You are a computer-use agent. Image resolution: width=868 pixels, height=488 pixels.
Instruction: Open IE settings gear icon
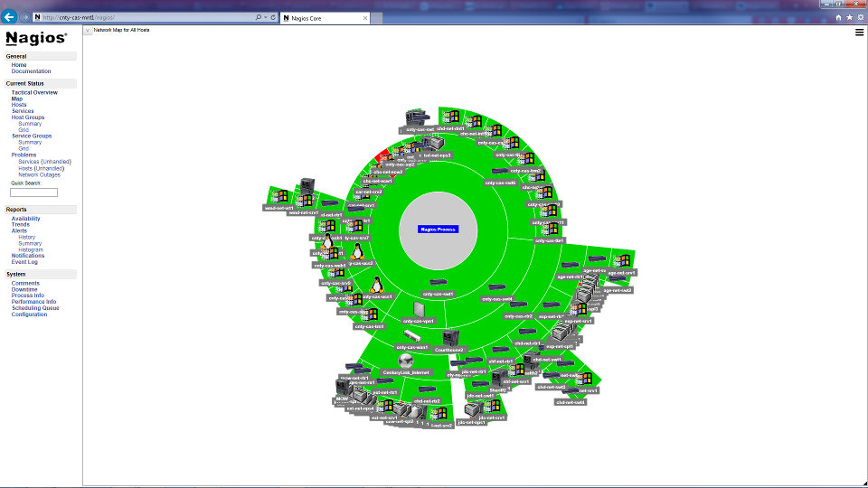pyautogui.click(x=860, y=17)
